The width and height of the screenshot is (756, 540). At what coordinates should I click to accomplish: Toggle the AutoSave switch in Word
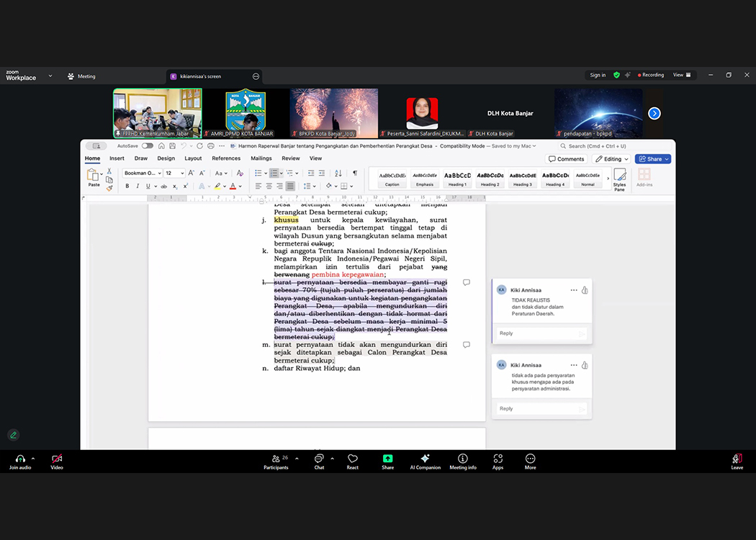(x=147, y=146)
